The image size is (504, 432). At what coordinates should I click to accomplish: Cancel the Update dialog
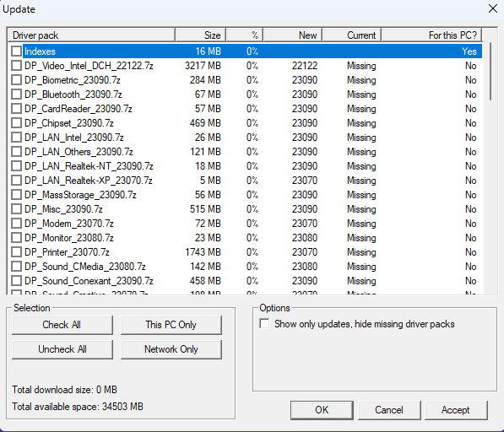389,410
